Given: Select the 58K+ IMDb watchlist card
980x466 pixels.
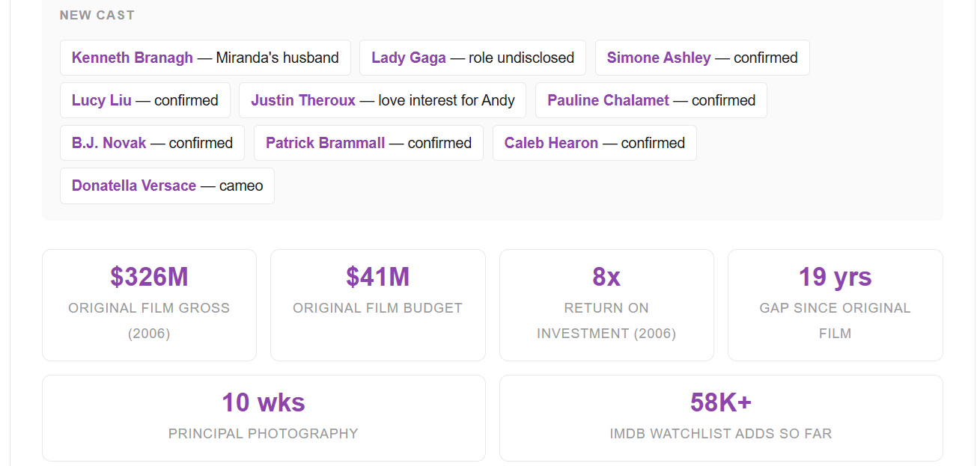Looking at the screenshot, I should (720, 418).
